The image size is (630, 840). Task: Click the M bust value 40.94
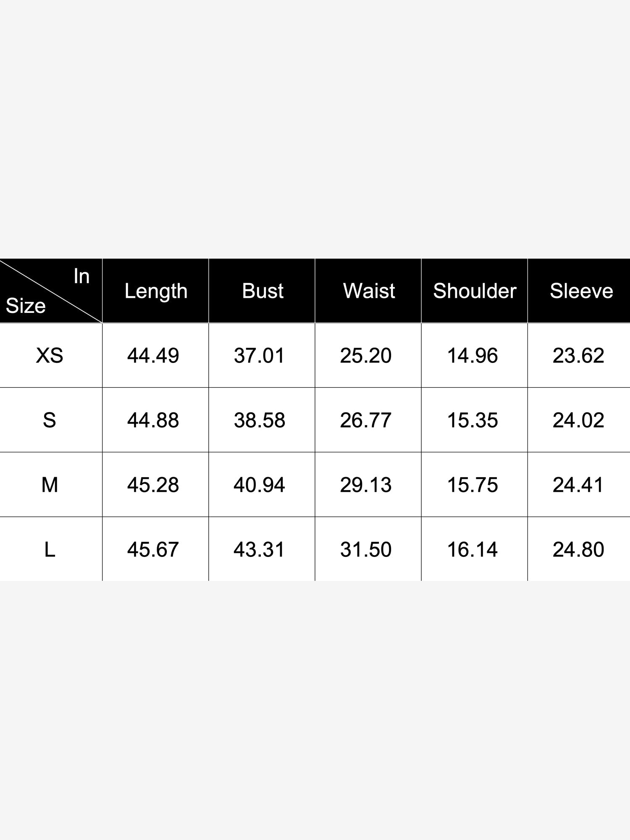point(260,485)
